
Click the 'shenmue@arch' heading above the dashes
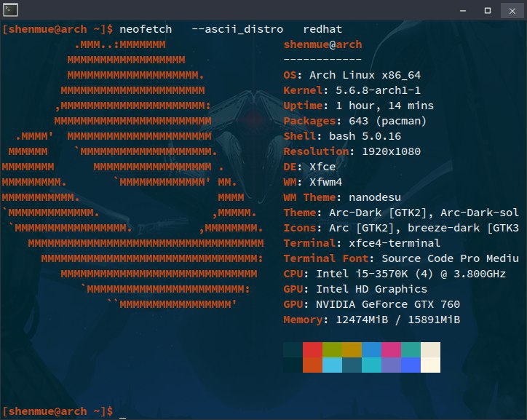point(322,44)
